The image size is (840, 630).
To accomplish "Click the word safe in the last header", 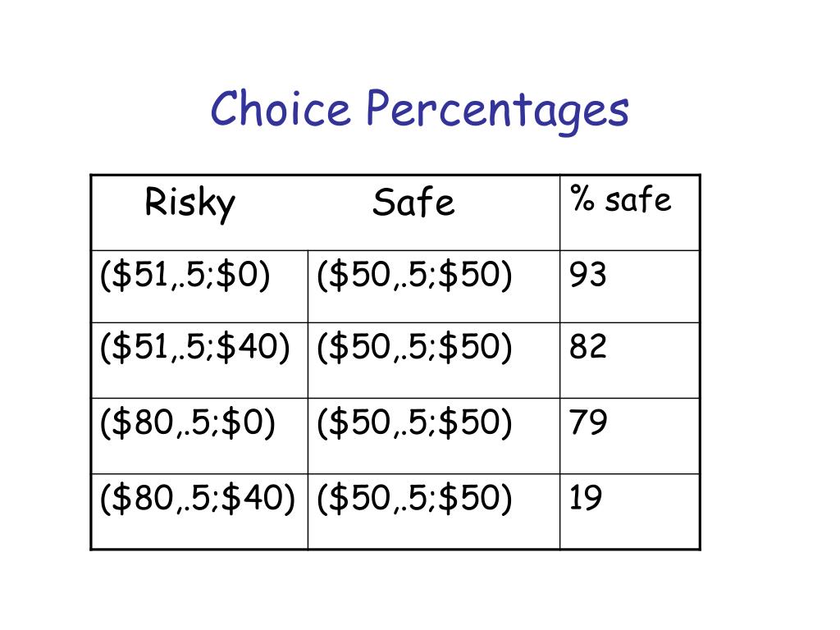I will coord(638,200).
